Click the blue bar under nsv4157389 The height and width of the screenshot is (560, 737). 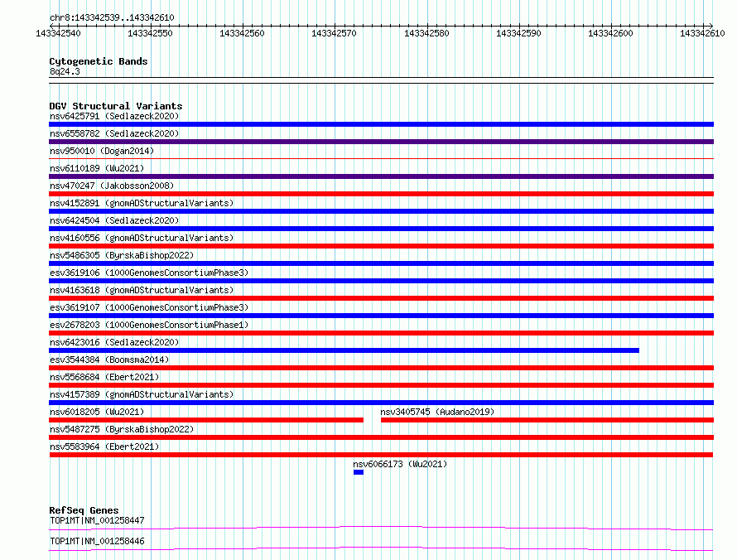click(x=381, y=403)
